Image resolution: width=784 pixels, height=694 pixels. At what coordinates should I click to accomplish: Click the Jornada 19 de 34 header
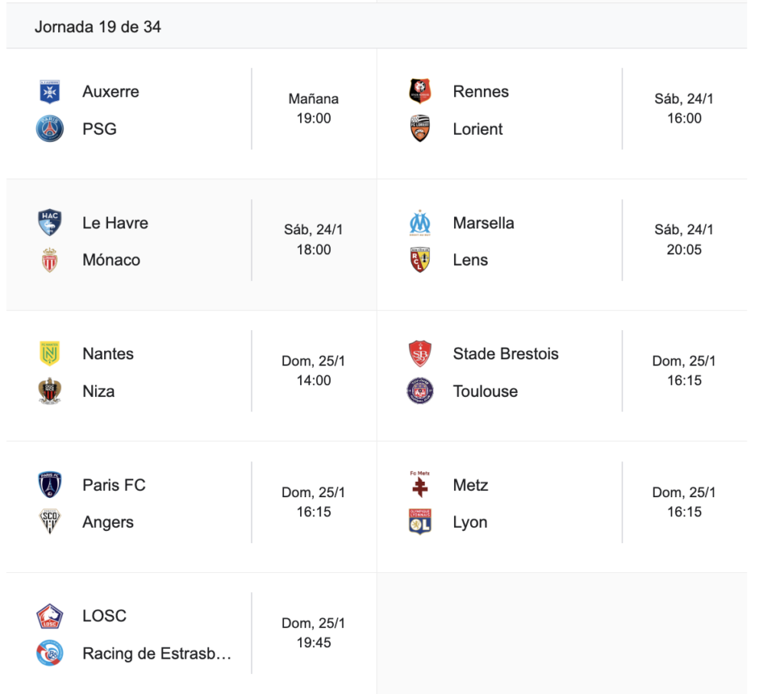coord(98,27)
